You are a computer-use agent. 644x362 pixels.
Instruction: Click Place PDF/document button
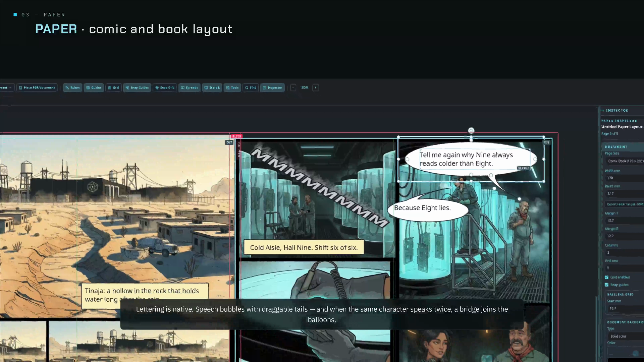[x=37, y=88]
